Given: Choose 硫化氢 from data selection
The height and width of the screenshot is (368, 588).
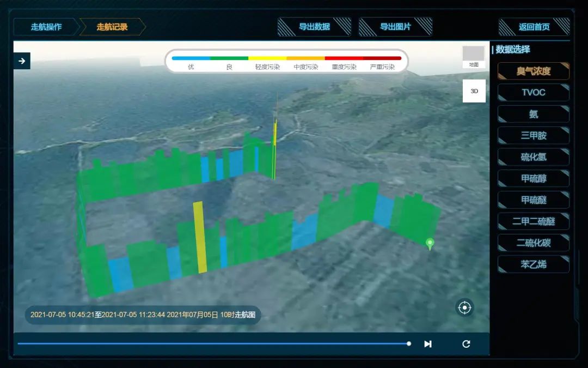Looking at the screenshot, I should (x=534, y=157).
